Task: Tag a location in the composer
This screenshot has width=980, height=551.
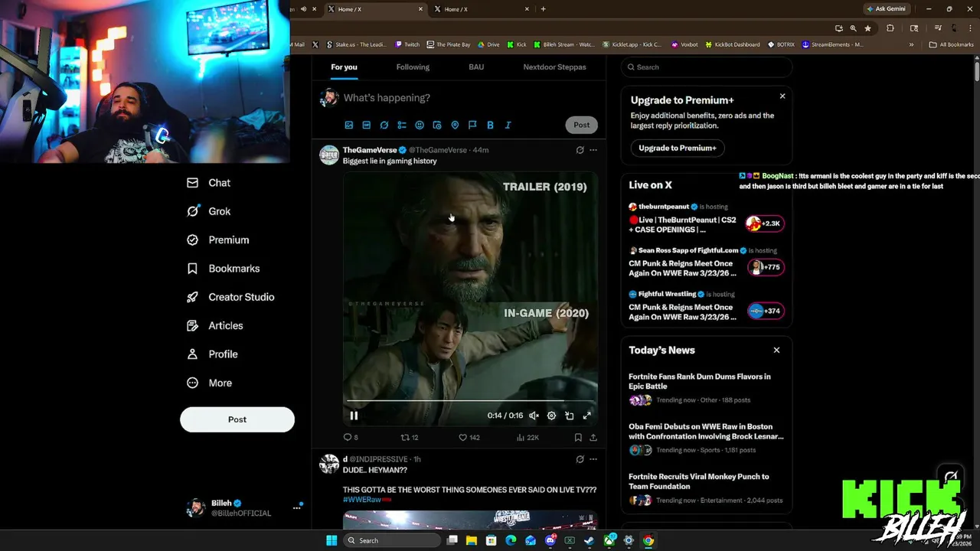Action: (455, 125)
